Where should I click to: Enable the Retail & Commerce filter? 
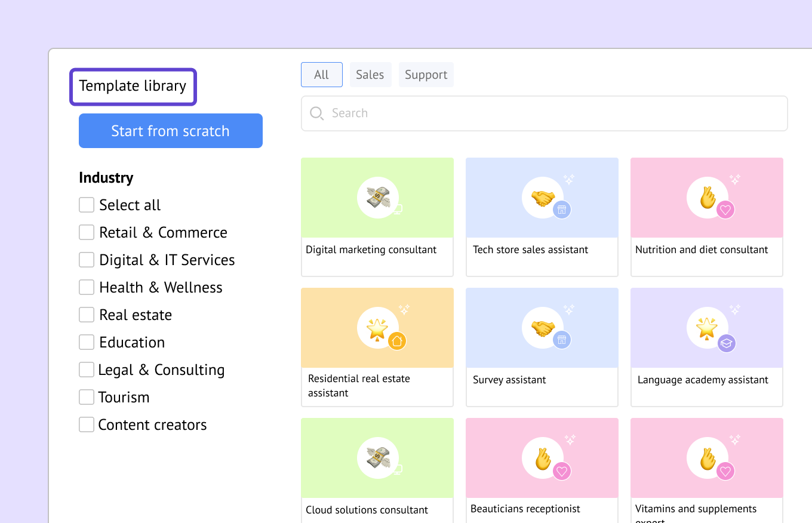87,232
